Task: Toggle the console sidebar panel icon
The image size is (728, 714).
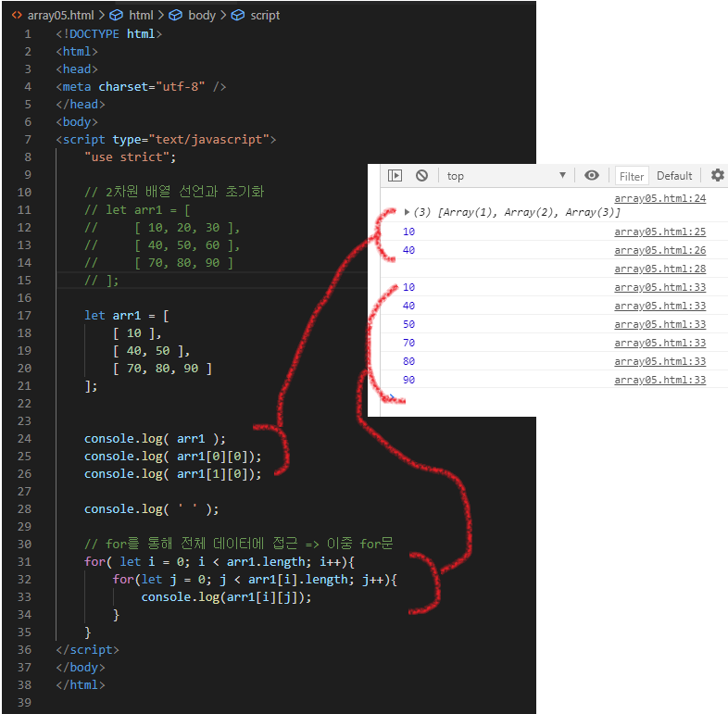Action: 395,175
